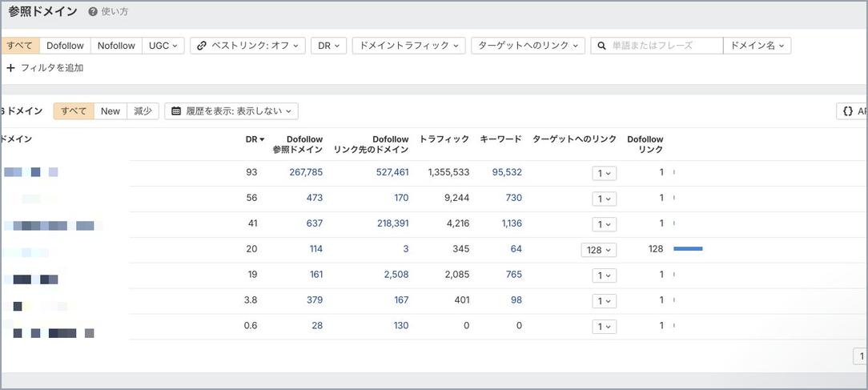Open the UGC dropdown

[163, 46]
